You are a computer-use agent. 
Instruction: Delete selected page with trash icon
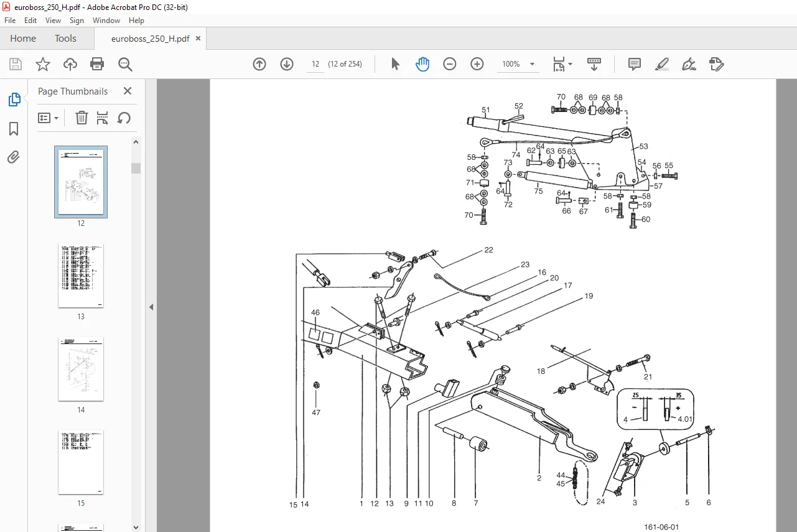pyautogui.click(x=82, y=118)
